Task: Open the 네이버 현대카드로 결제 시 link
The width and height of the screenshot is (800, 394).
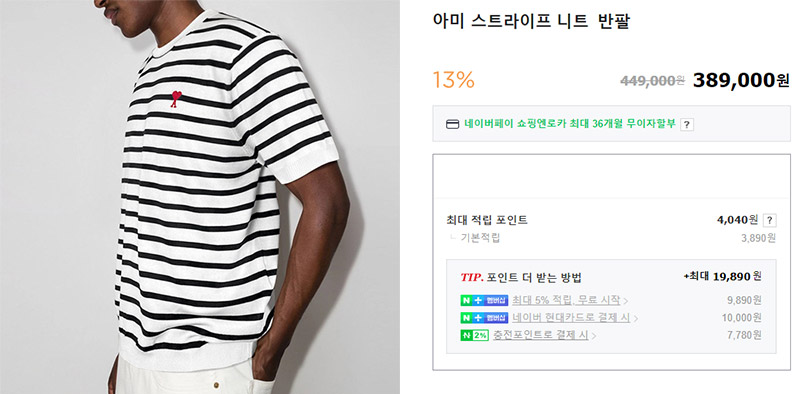Action: [571, 317]
